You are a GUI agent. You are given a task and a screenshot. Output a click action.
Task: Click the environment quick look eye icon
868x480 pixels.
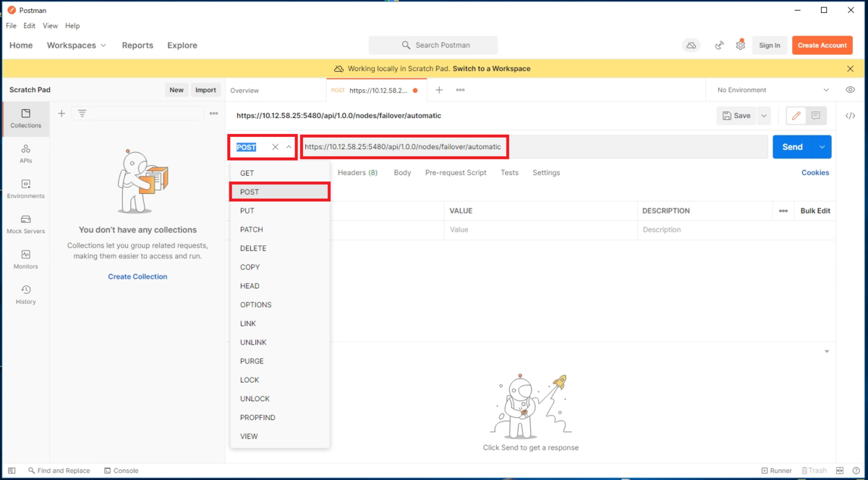point(850,90)
